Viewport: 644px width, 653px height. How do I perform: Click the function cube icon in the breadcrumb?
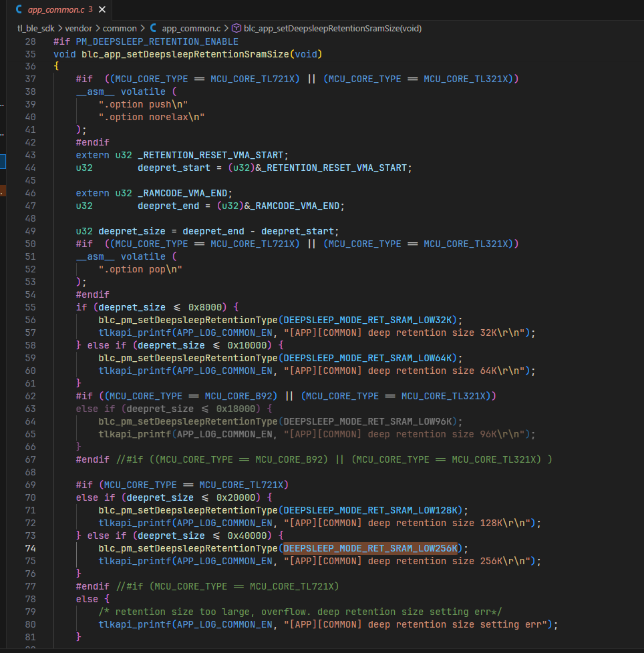coord(236,28)
